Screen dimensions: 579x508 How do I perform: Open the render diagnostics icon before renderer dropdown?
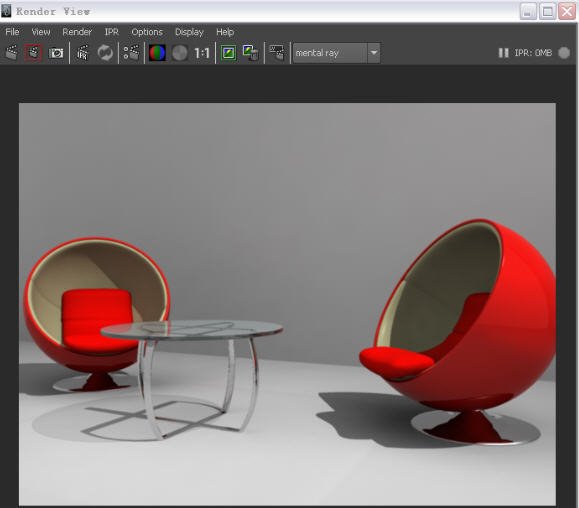click(277, 53)
